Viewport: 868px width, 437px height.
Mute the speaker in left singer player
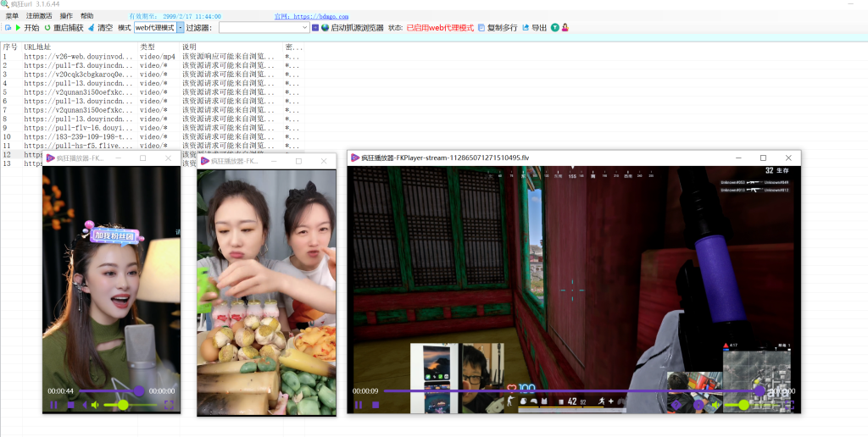coord(95,405)
